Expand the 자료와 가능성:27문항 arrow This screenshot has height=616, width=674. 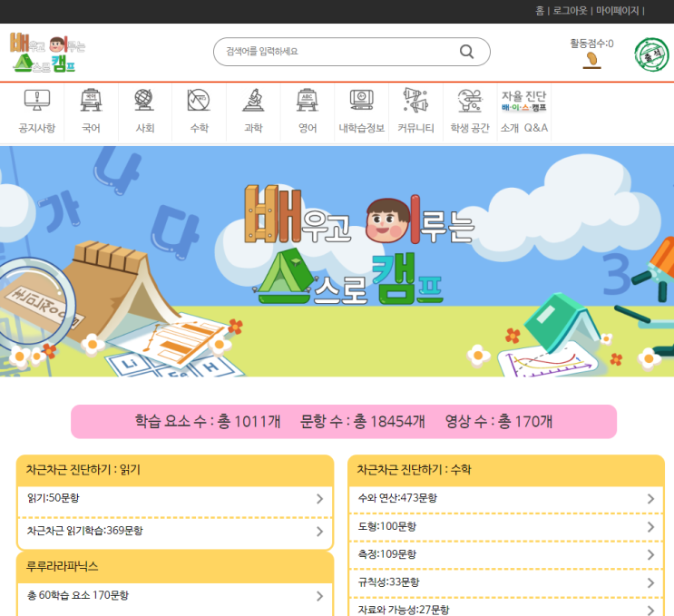[x=650, y=611]
